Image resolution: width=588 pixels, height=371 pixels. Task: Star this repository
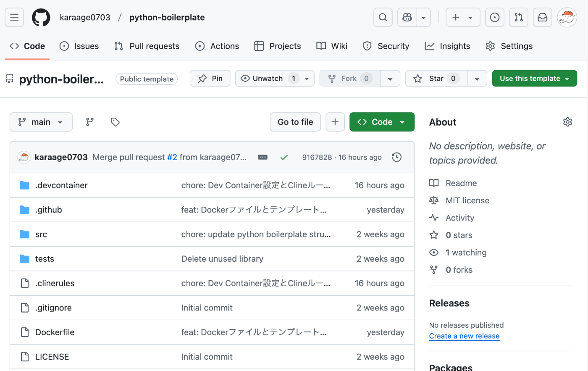[436, 79]
